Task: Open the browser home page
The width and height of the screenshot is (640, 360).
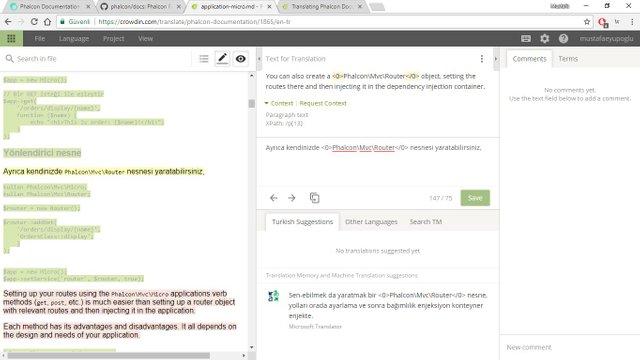Action: pyautogui.click(x=47, y=22)
